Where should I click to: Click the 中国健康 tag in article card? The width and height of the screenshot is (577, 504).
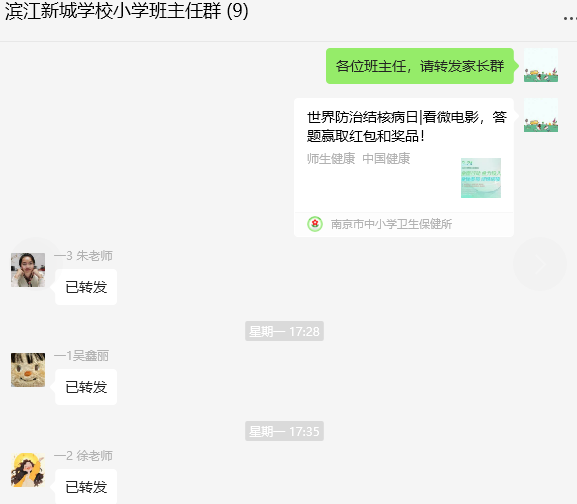click(386, 159)
